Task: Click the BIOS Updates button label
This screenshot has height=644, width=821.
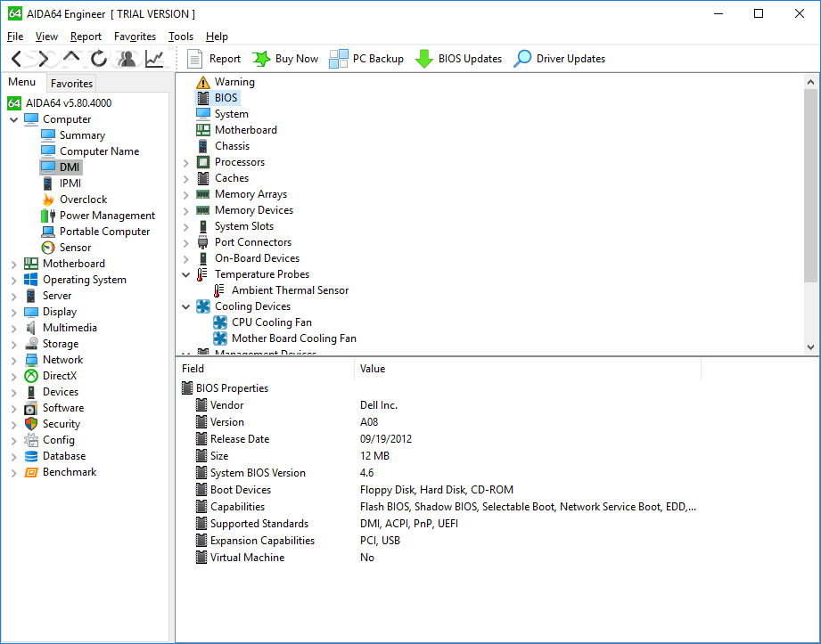Action: coord(470,59)
